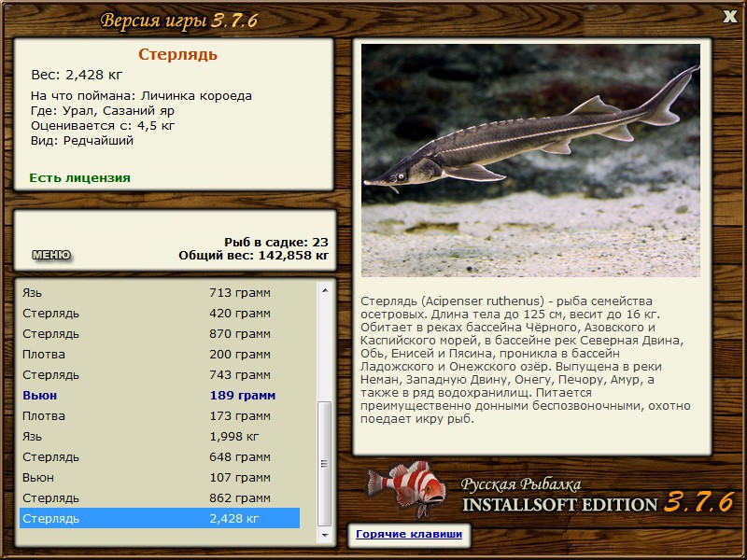Click the sterlet fish photo
This screenshot has width=747, height=560.
pyautogui.click(x=530, y=161)
